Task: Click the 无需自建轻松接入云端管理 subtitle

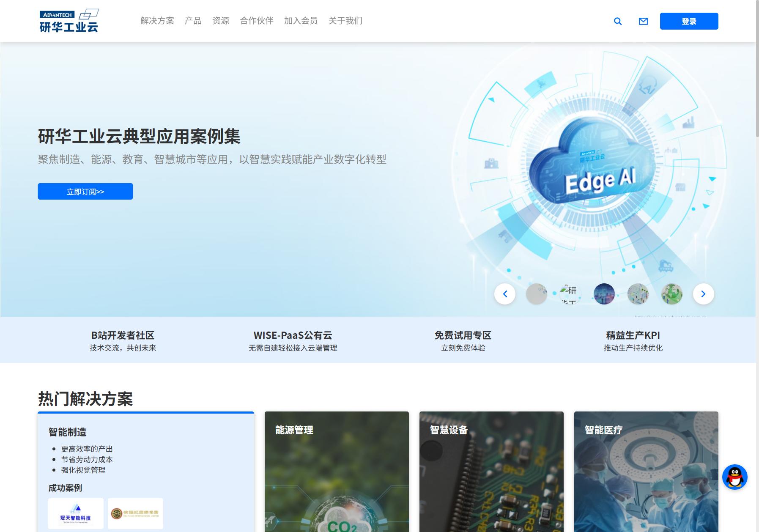Action: point(293,348)
